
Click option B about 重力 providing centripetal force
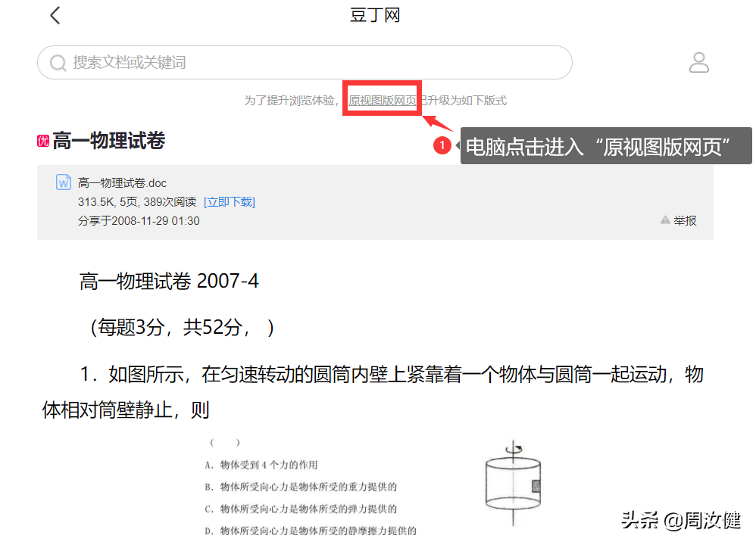(x=301, y=487)
